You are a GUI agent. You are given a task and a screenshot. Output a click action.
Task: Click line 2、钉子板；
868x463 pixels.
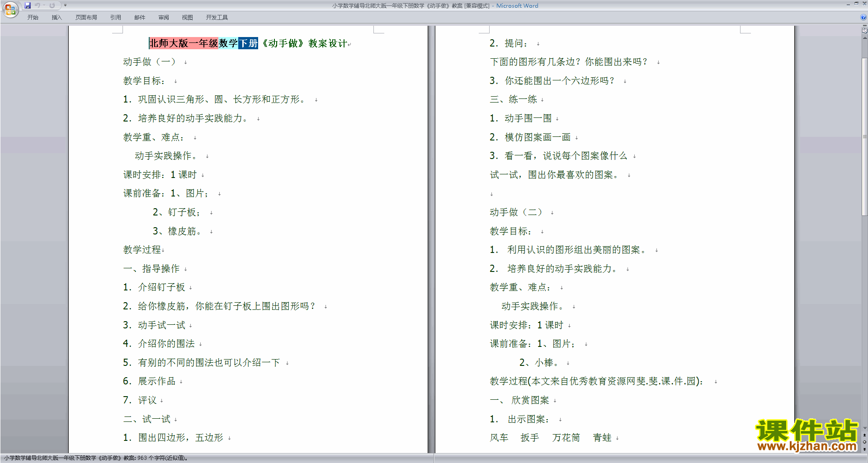click(x=176, y=212)
